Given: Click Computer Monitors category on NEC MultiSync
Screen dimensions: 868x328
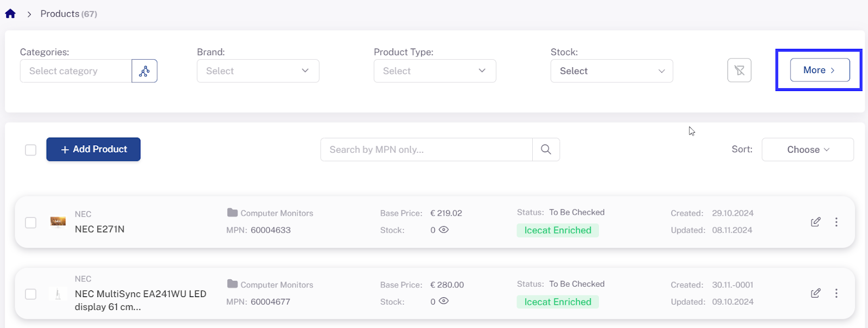Looking at the screenshot, I should [277, 285].
